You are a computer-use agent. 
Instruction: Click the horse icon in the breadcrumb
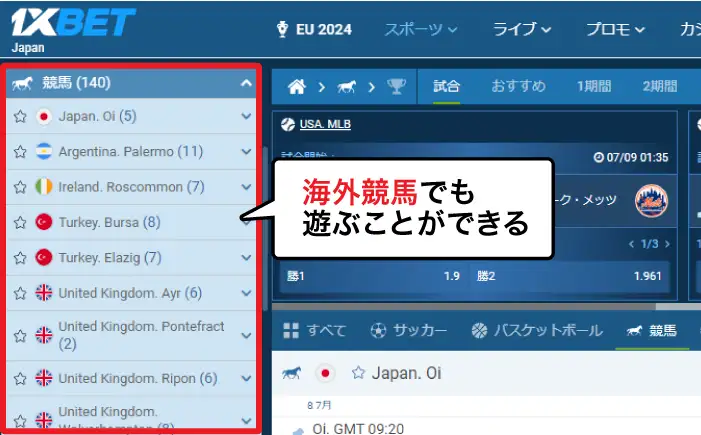click(x=346, y=86)
